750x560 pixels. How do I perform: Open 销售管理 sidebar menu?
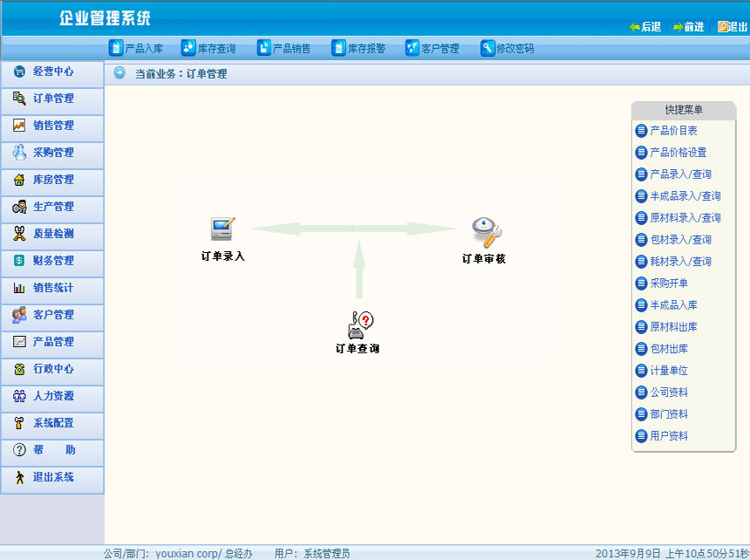pyautogui.click(x=52, y=126)
